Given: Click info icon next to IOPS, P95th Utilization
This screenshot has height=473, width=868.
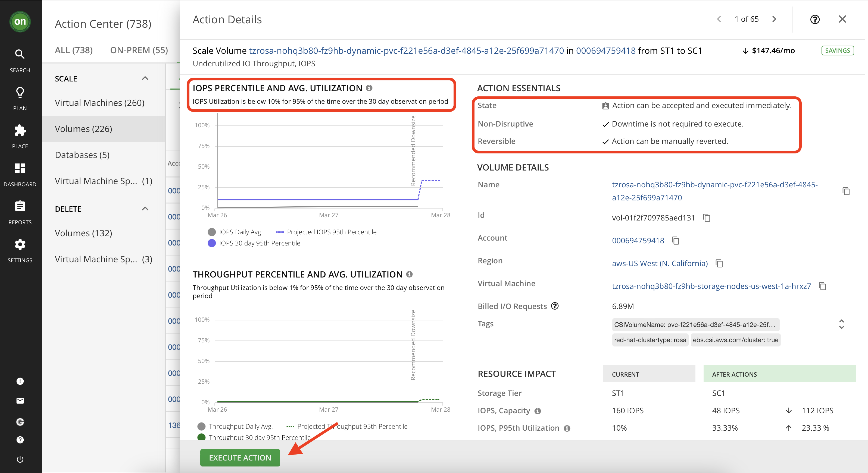Looking at the screenshot, I should (x=567, y=428).
